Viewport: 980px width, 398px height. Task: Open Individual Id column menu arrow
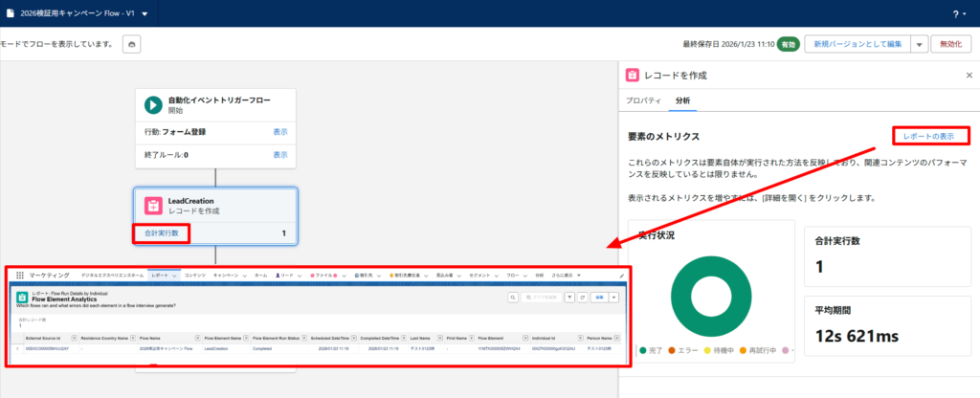581,338
